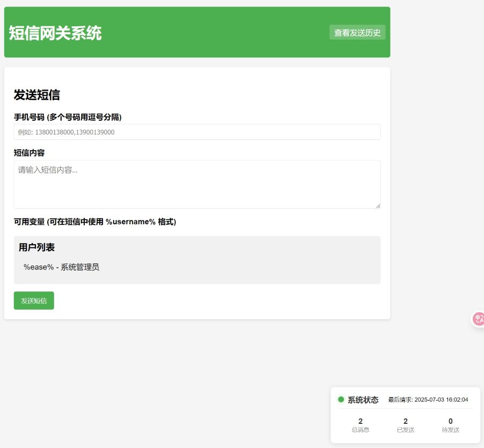The image size is (484, 448).
Task: Click the 短信内容 field label
Action: pos(29,153)
